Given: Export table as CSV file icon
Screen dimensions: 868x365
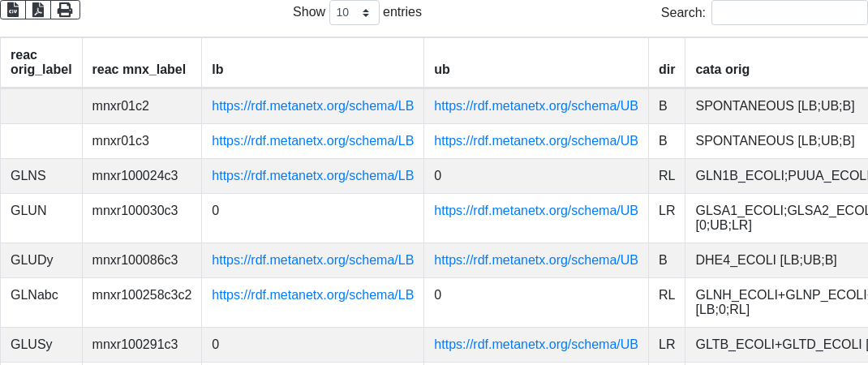Looking at the screenshot, I should coord(13,10).
